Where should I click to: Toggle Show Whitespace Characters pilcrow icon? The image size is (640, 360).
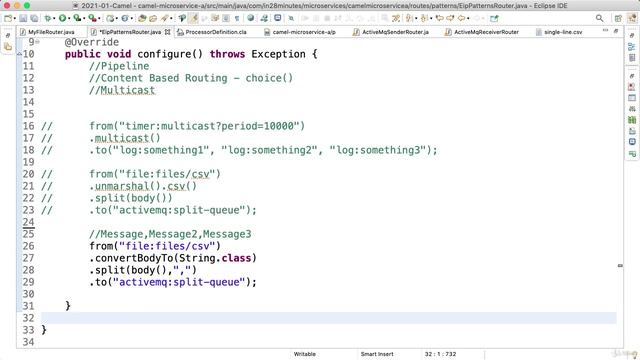(x=237, y=18)
